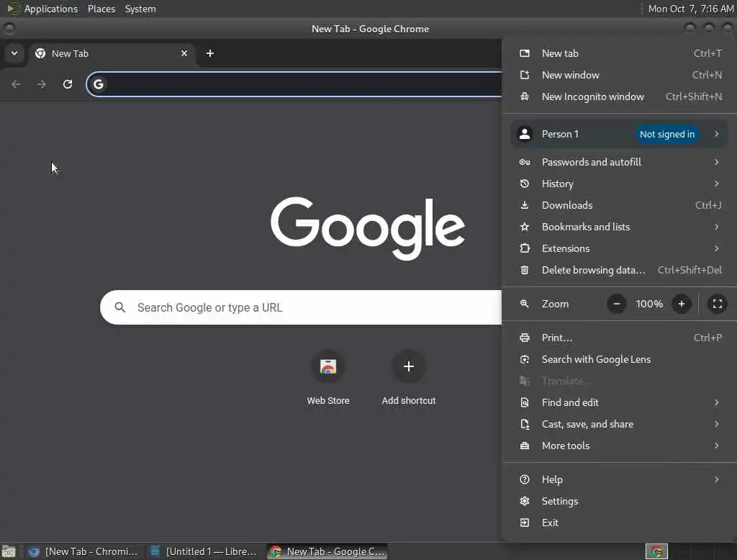Expand the Extensions submenu arrow
The width and height of the screenshot is (737, 560).
coord(716,248)
